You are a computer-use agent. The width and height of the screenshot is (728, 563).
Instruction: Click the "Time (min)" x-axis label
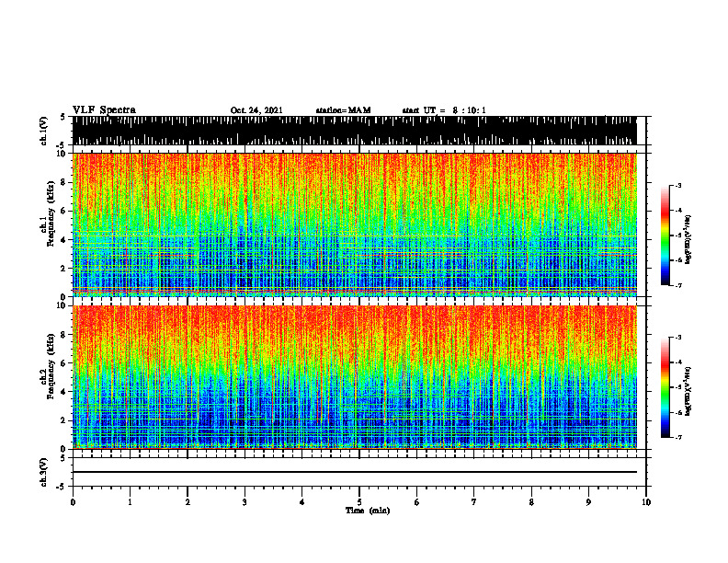pyautogui.click(x=368, y=511)
